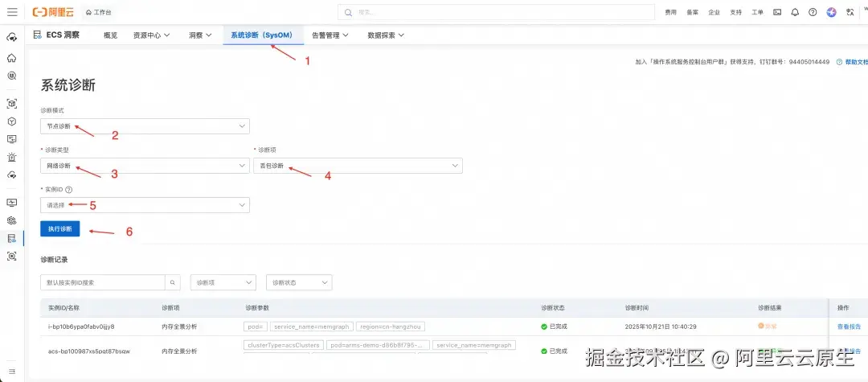Click the hexagon cube sidebar icon

point(11,121)
